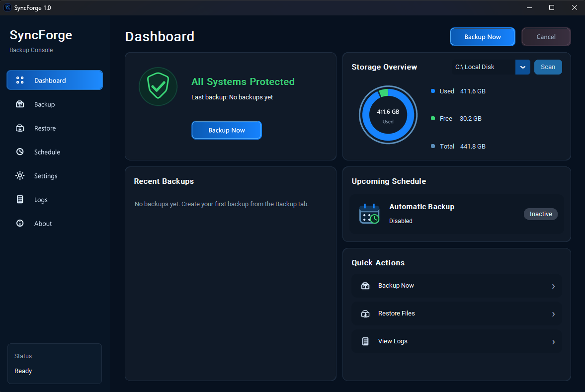The width and height of the screenshot is (585, 392).
Task: View the Logs page label
Action: tap(41, 200)
